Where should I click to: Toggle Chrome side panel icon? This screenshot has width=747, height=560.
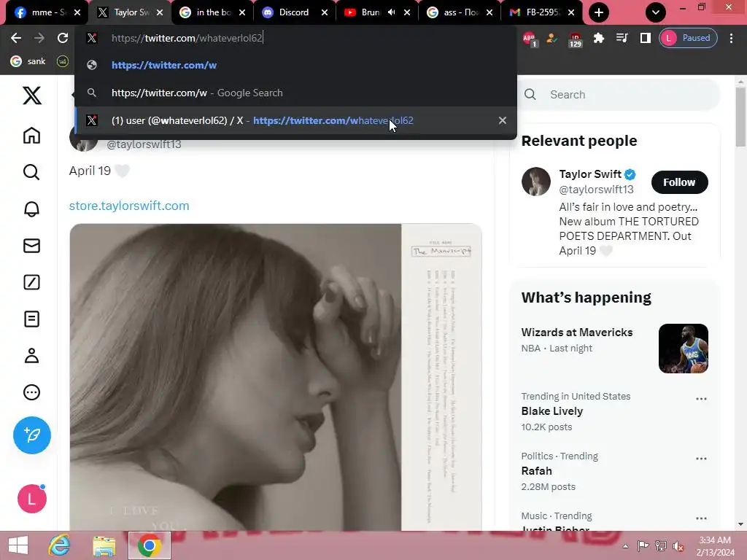[646, 38]
